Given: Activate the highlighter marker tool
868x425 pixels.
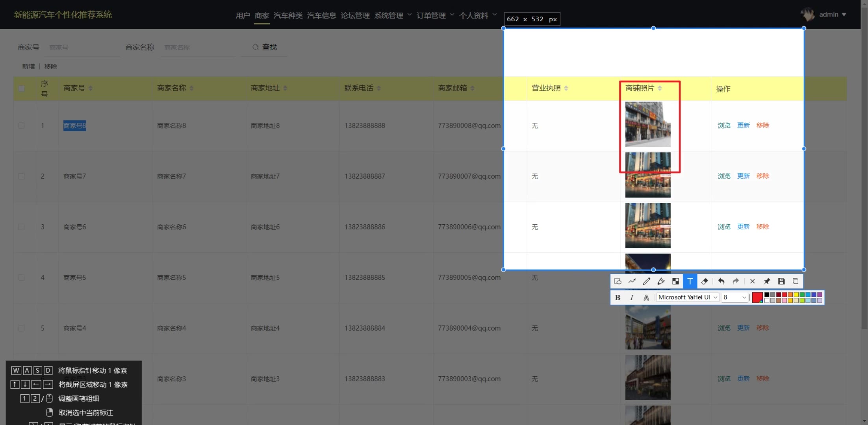Looking at the screenshot, I should pyautogui.click(x=661, y=281).
